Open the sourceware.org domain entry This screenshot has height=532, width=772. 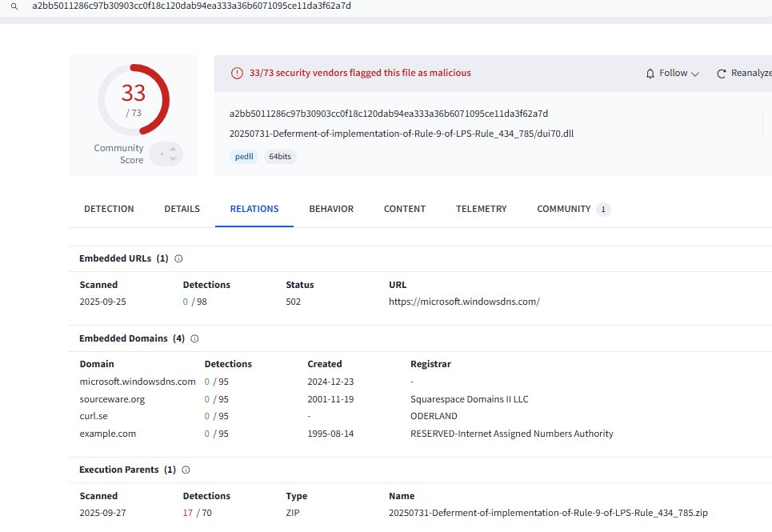tap(112, 399)
